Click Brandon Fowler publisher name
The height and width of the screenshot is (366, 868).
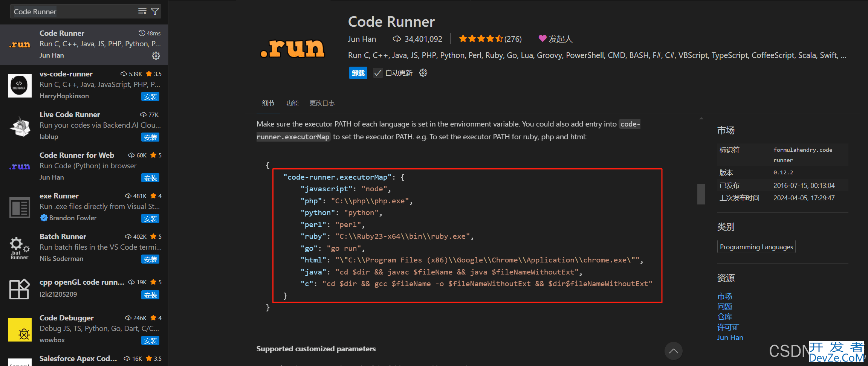click(73, 218)
